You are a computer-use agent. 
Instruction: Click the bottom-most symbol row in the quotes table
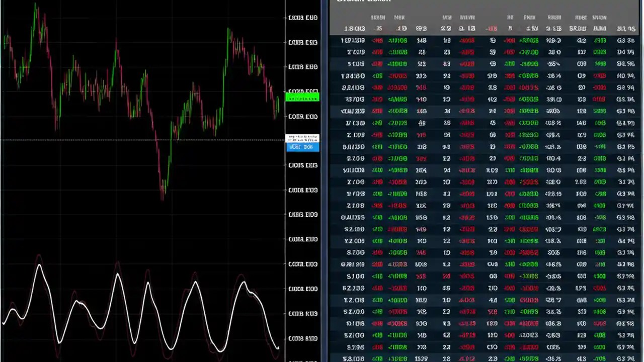click(x=354, y=359)
